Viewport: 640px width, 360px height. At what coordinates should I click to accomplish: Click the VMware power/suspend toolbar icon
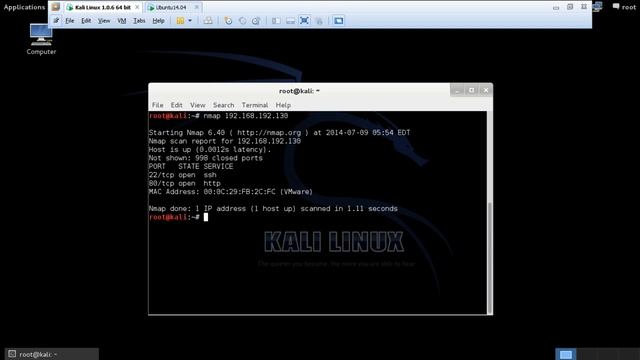[x=180, y=20]
